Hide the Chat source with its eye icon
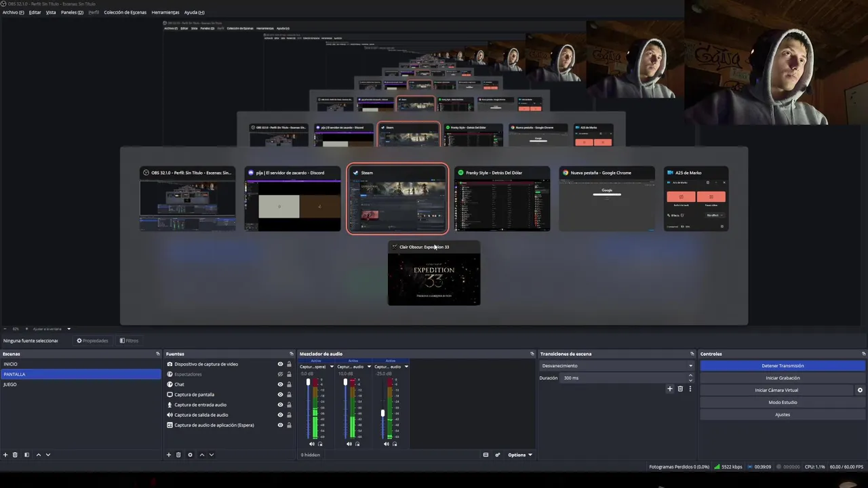Screen dimensions: 868x488 (280, 384)
